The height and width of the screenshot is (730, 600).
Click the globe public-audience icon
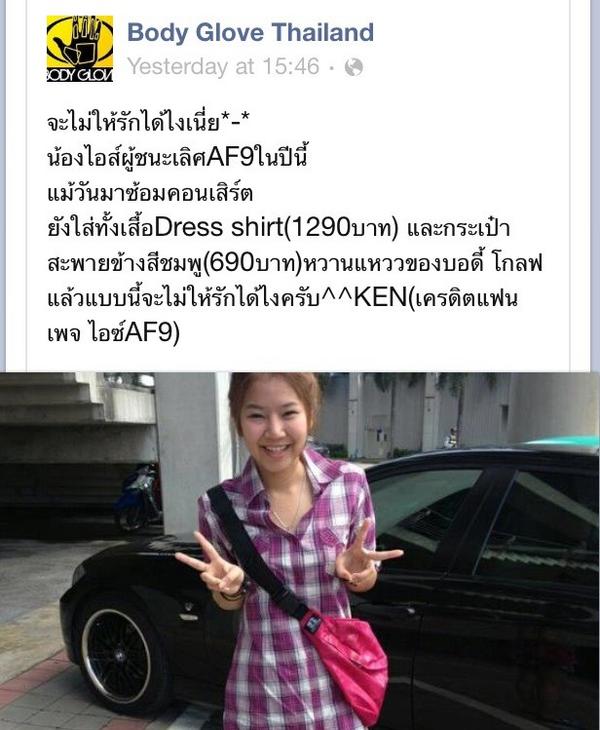click(354, 67)
